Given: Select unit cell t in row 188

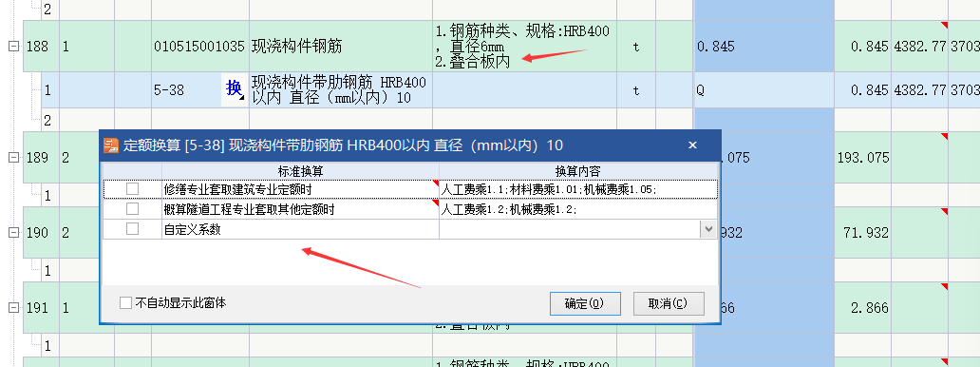Looking at the screenshot, I should click(635, 47).
